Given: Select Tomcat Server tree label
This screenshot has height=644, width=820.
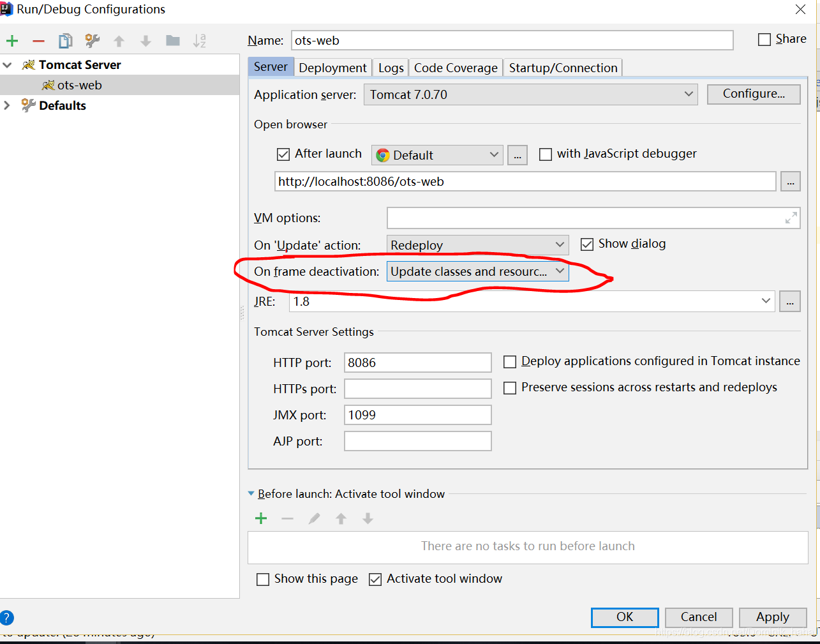Looking at the screenshot, I should [x=80, y=65].
